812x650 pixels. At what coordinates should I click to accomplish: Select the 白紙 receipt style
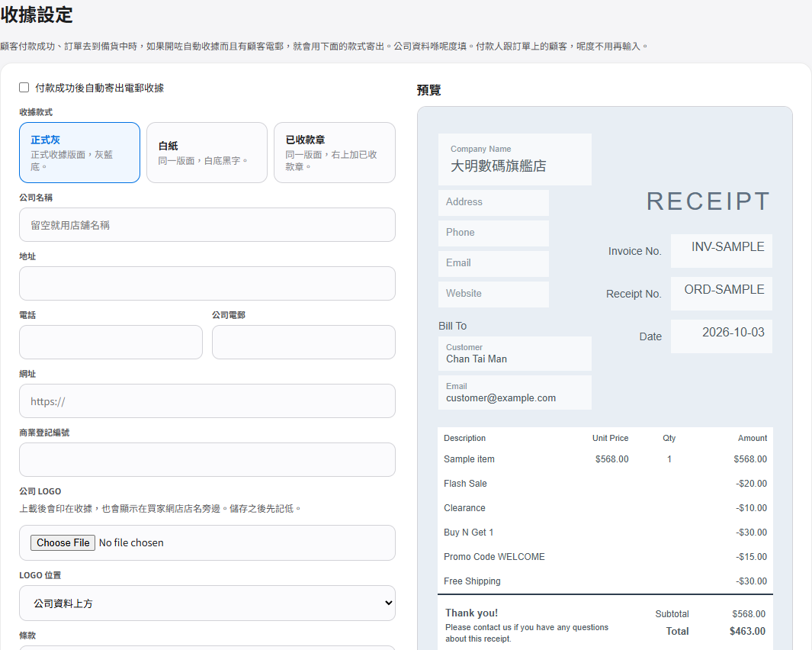pos(207,153)
